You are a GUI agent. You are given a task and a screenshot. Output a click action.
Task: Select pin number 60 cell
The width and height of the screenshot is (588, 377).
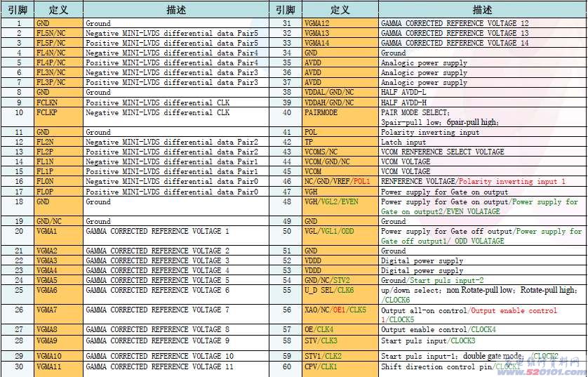(x=287, y=366)
